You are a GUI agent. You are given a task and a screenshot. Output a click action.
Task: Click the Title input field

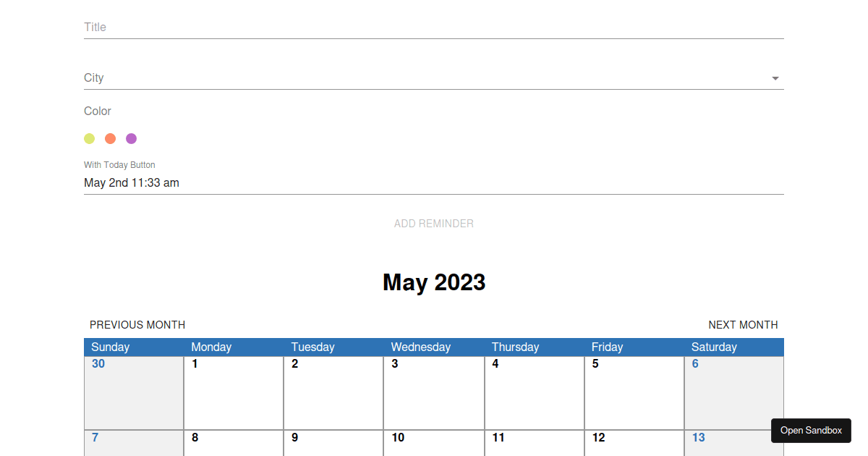click(289, 27)
